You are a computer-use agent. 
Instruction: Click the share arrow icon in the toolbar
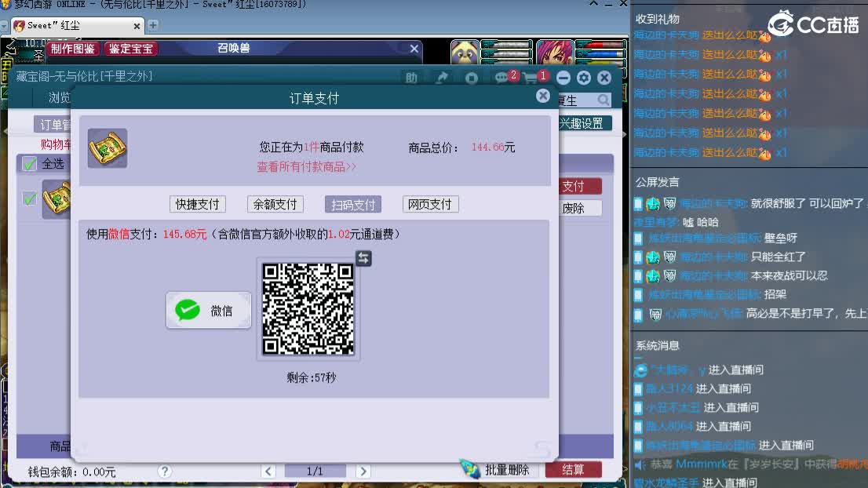pyautogui.click(x=442, y=78)
